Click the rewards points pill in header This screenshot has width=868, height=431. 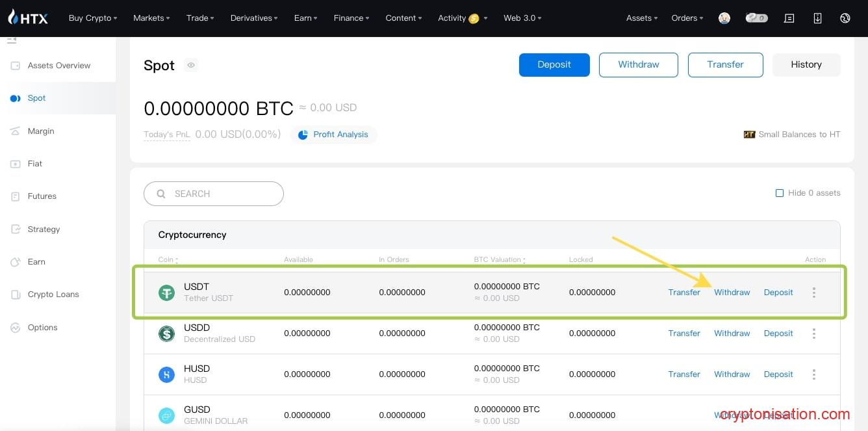coord(756,18)
